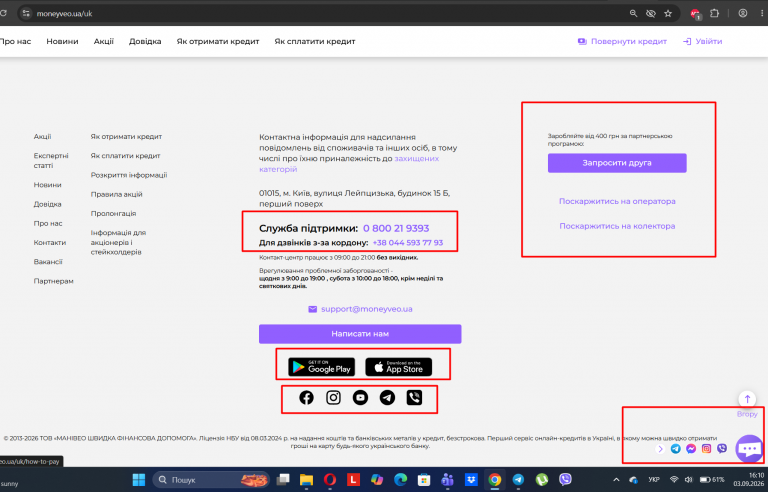
Task: Switch the УКР keyboard language indicator
Action: (653, 480)
